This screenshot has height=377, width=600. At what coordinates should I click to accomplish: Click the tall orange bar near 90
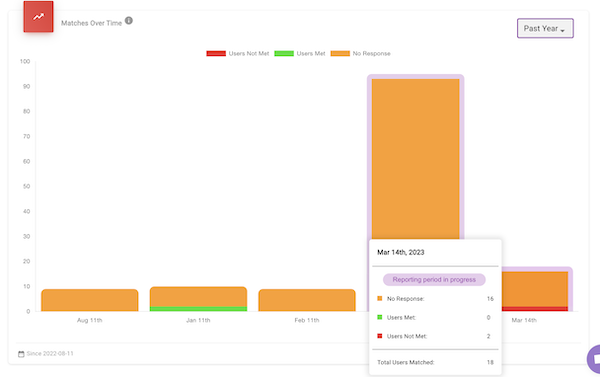click(416, 159)
